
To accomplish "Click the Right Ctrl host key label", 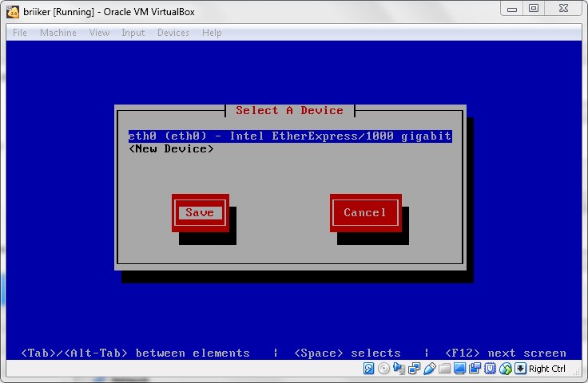I will coord(546,369).
